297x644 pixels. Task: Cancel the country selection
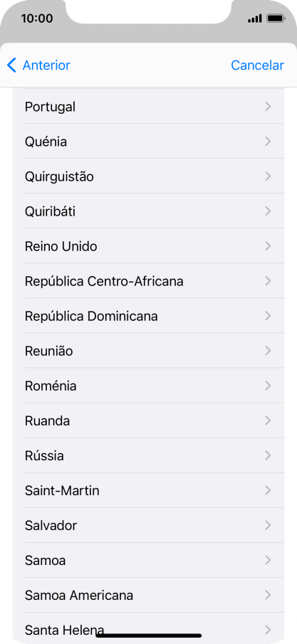pos(257,65)
